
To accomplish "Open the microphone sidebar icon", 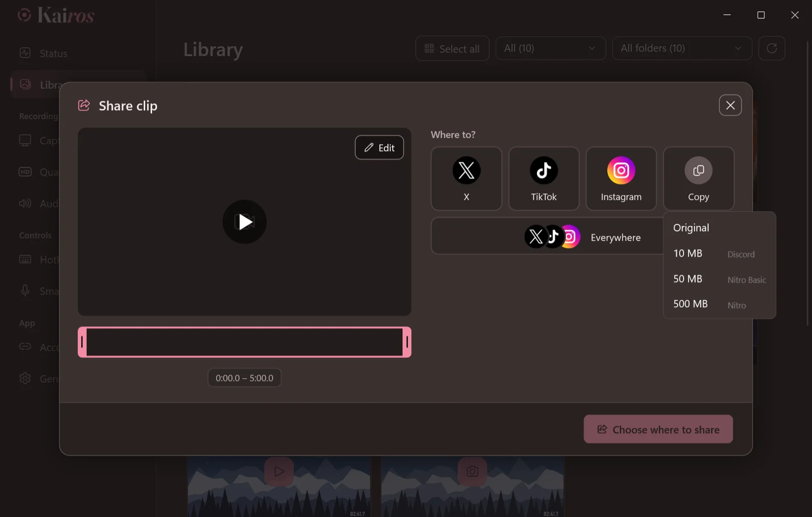I will pos(25,290).
